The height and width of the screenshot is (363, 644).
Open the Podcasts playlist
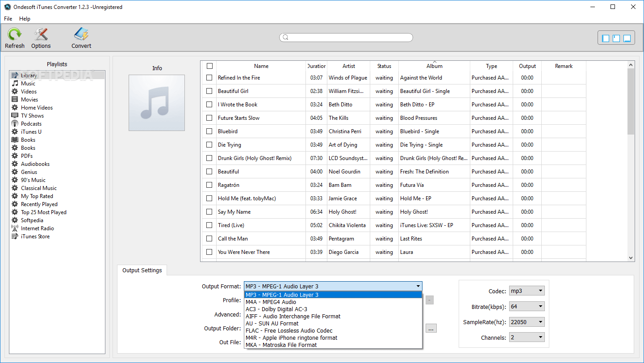tap(31, 123)
